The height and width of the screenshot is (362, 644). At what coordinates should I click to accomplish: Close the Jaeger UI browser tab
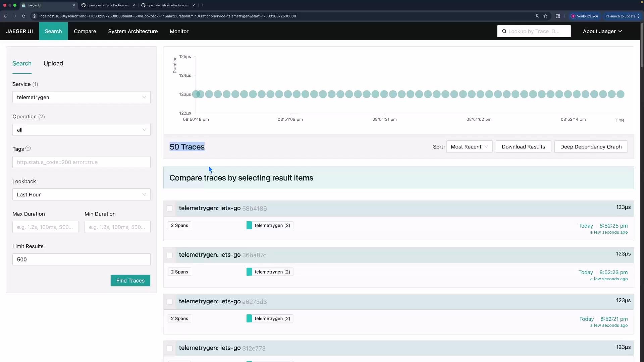(74, 5)
